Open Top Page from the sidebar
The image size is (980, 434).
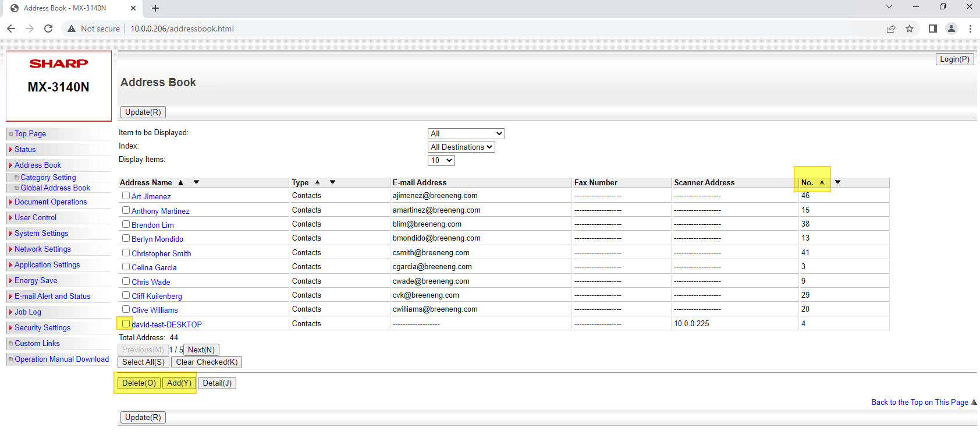pos(30,133)
